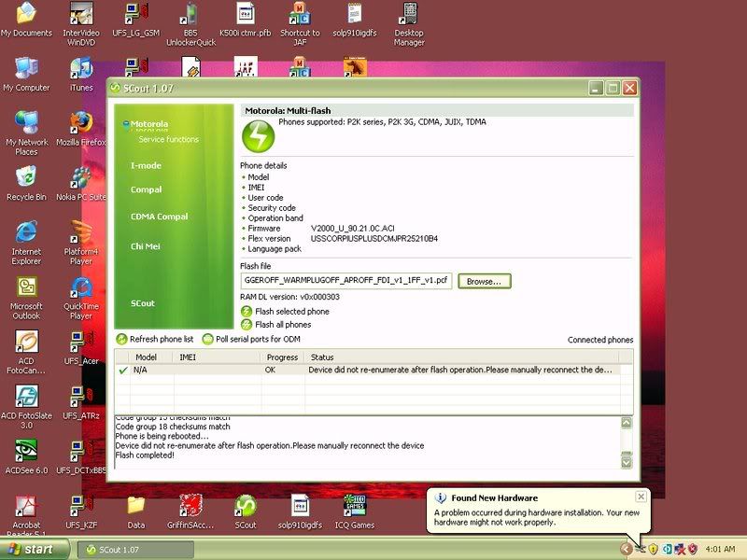
Task: Switch to the Chi Mei section
Action: point(146,246)
